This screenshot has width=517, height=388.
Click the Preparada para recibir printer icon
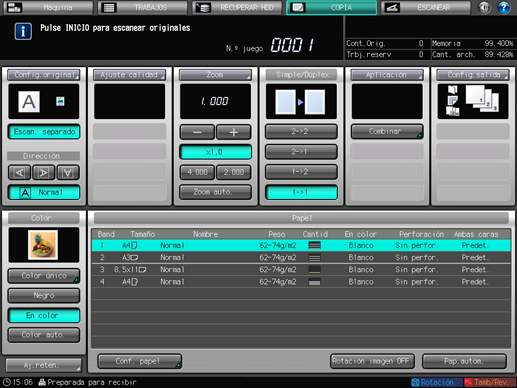(42, 382)
